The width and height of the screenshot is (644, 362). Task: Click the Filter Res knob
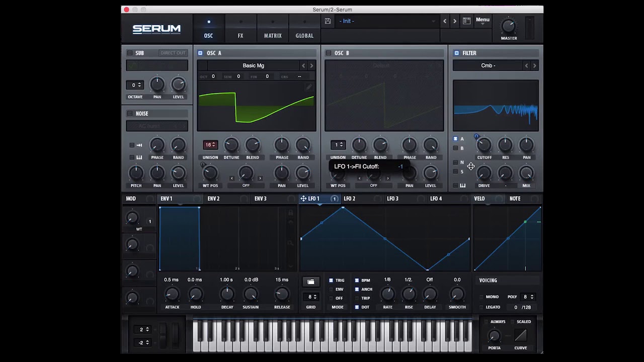pos(505,145)
